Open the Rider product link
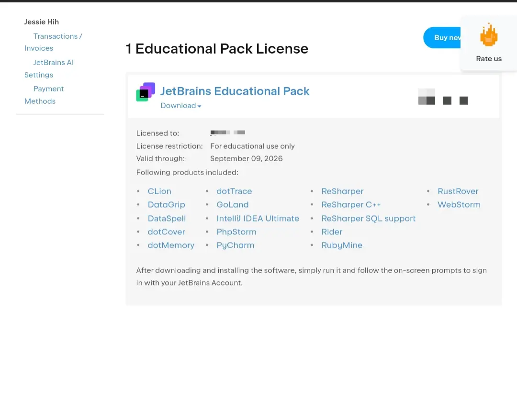This screenshot has height=420, width=517. [332, 232]
